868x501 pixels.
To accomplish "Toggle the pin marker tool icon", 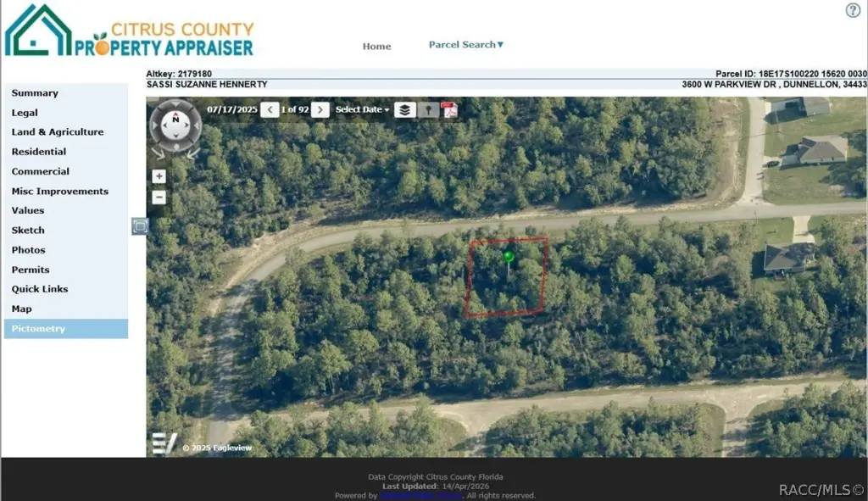I will tap(428, 109).
